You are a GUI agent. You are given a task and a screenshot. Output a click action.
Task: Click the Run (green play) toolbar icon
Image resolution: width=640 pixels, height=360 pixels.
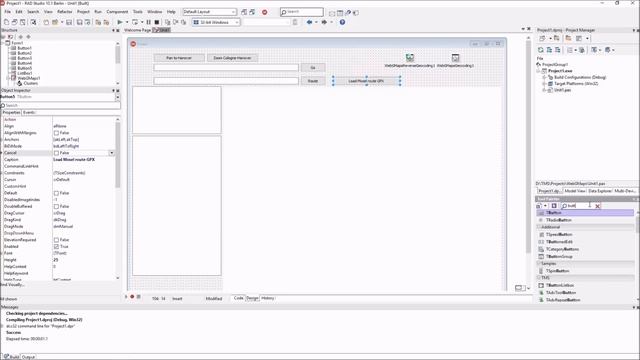point(120,22)
